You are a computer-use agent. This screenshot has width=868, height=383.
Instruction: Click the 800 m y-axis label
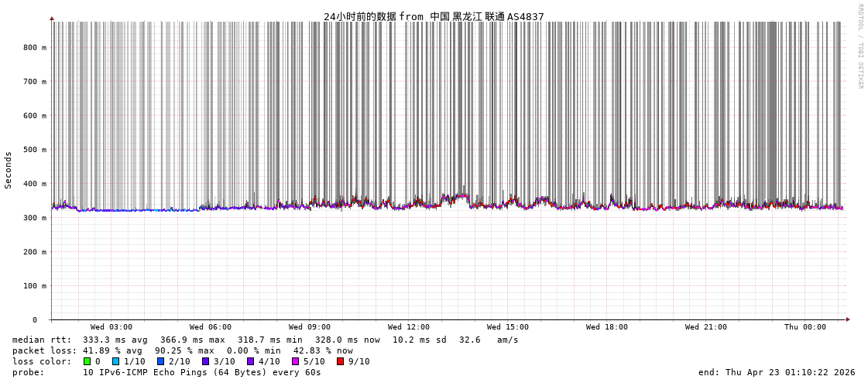click(34, 47)
